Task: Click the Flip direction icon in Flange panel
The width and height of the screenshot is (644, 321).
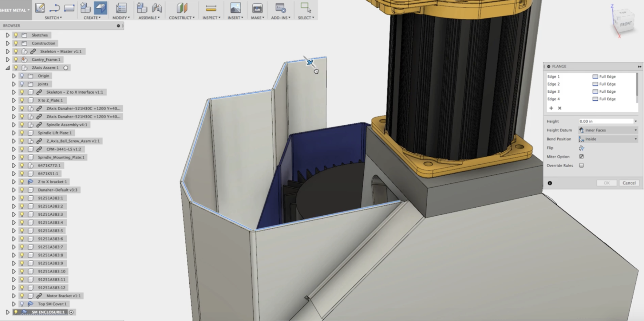Action: (x=582, y=148)
